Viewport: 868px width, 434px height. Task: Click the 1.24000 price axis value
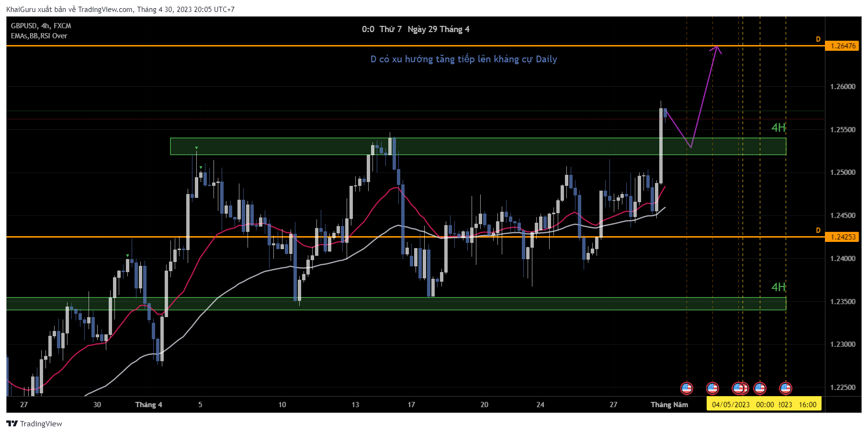843,259
